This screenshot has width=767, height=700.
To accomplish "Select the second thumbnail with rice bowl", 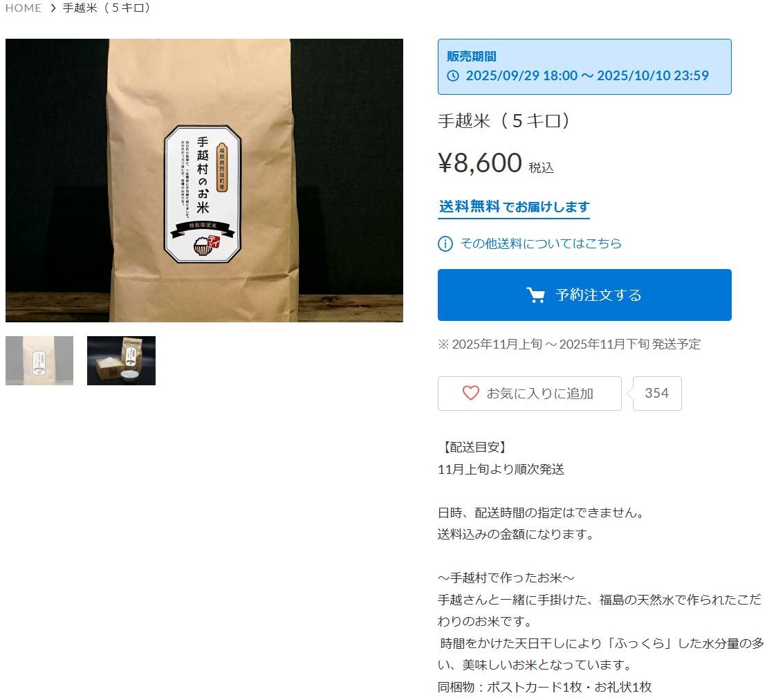I will tap(121, 360).
